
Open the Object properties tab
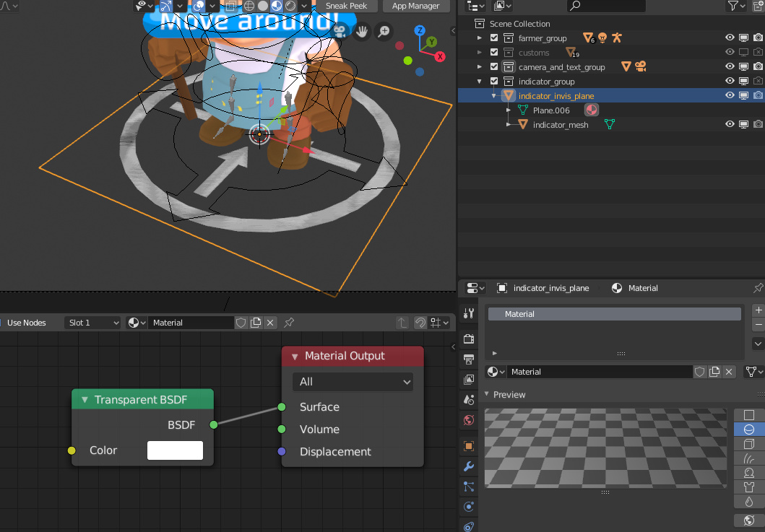pyautogui.click(x=469, y=445)
